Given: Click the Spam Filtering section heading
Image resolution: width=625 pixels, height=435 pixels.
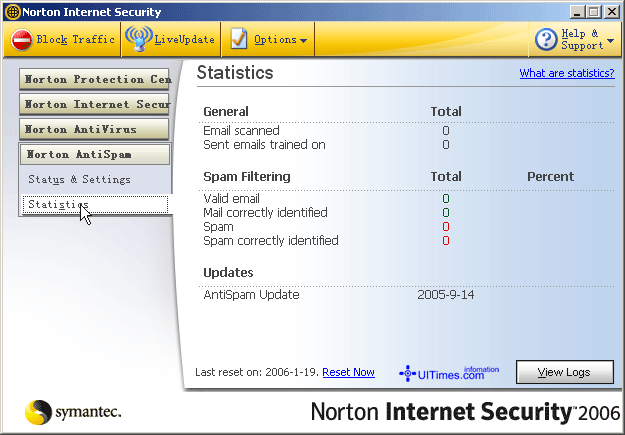Looking at the screenshot, I should pos(247,177).
